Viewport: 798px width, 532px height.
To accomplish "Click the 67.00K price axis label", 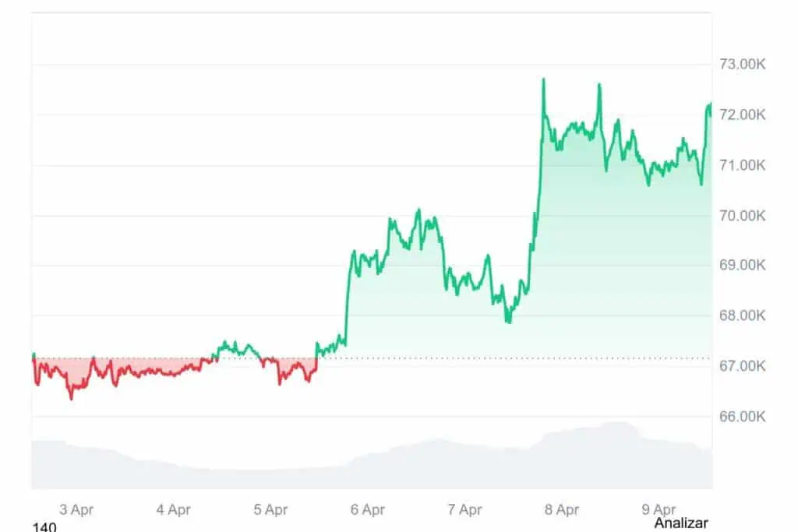I will coord(743,365).
